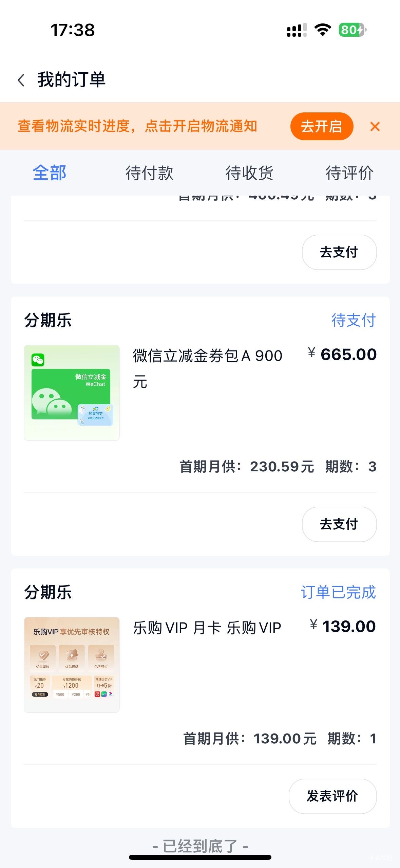Switch to the 待评价 tab
400x868 pixels.
pyautogui.click(x=349, y=173)
